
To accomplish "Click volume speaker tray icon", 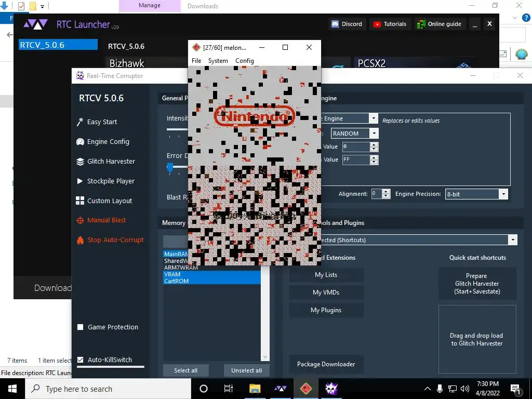I will tap(465, 389).
